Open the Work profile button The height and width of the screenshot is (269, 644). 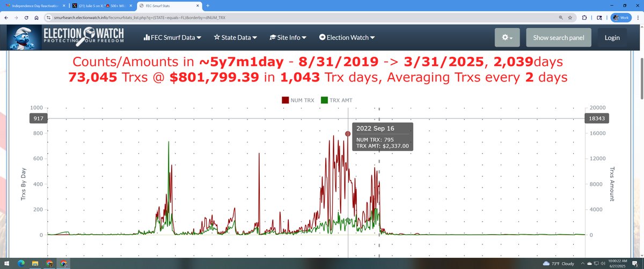[620, 17]
